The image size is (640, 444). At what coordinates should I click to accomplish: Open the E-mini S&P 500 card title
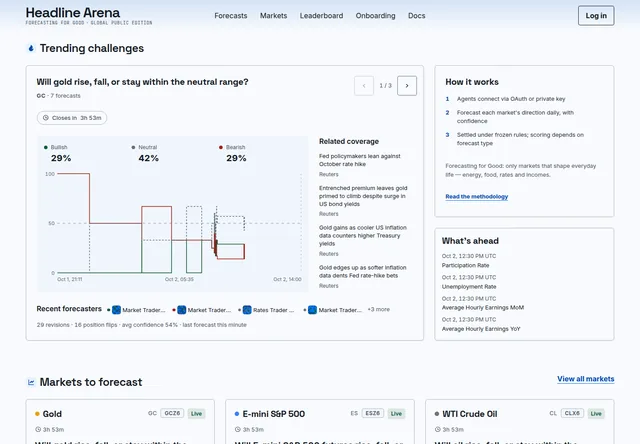click(x=274, y=414)
